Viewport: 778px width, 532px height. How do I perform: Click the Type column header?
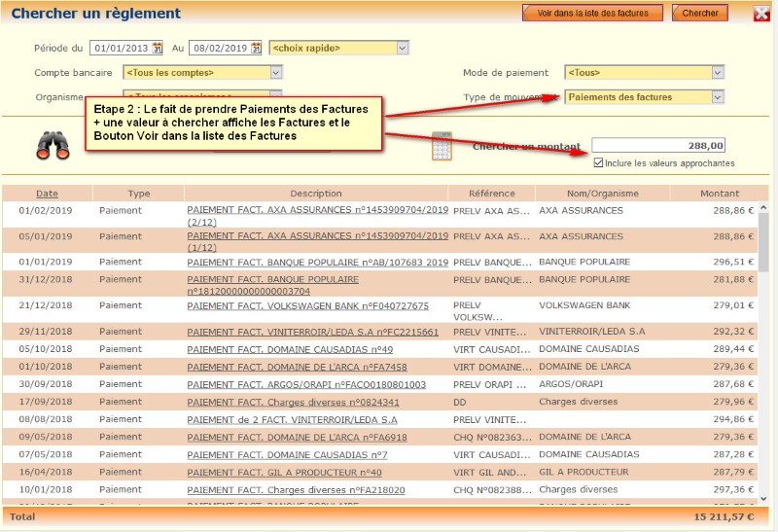138,194
